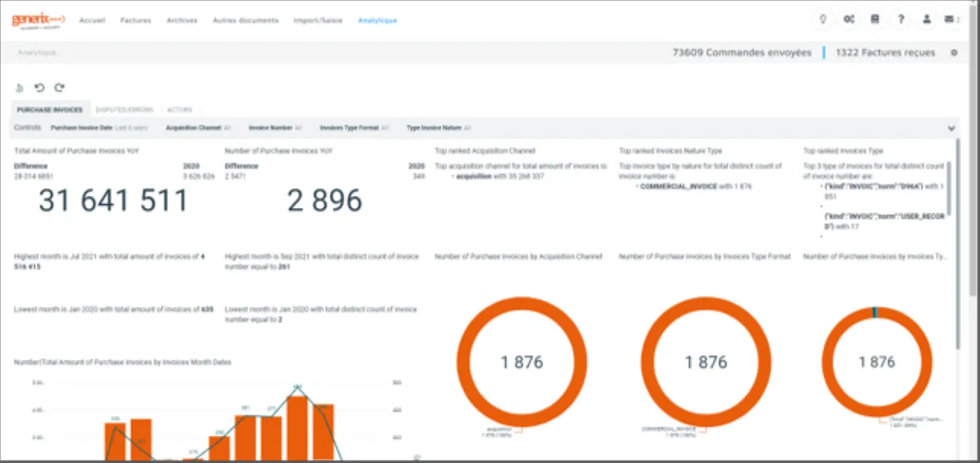Click the undo arrow icon
The image size is (980, 463).
38,88
